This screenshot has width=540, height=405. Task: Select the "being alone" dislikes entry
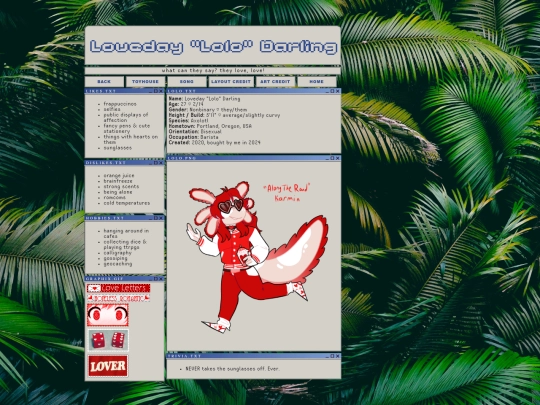pyautogui.click(x=118, y=192)
